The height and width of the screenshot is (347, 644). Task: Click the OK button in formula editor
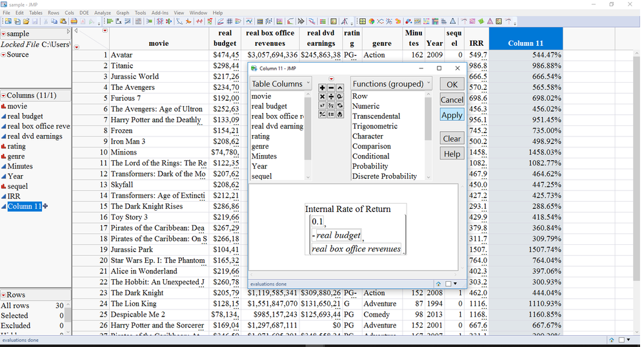452,84
